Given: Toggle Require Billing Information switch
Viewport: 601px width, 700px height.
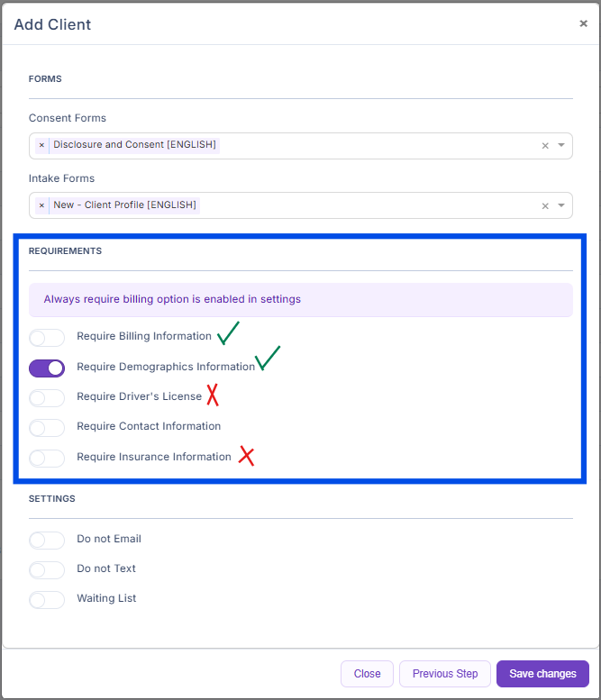Looking at the screenshot, I should (x=47, y=338).
